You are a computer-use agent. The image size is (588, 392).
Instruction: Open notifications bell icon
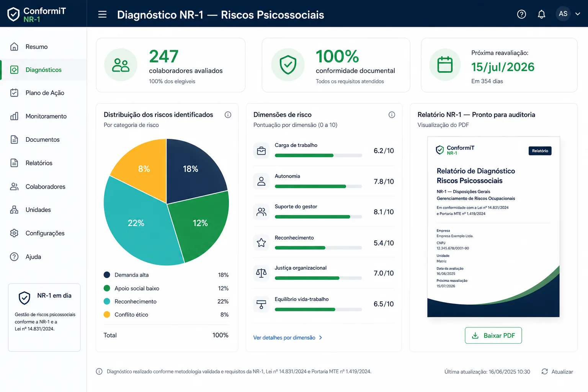coord(541,14)
